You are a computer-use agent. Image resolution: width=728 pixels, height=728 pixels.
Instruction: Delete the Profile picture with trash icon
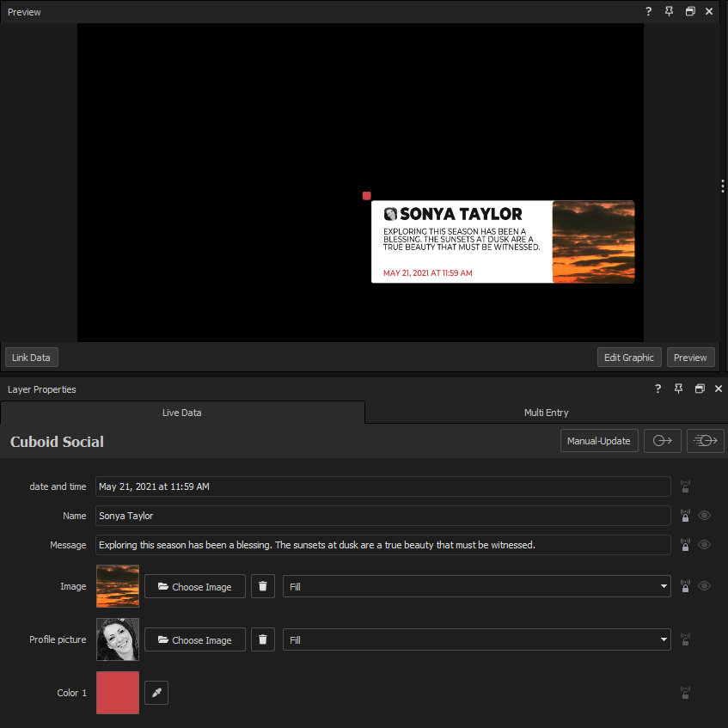(x=263, y=639)
